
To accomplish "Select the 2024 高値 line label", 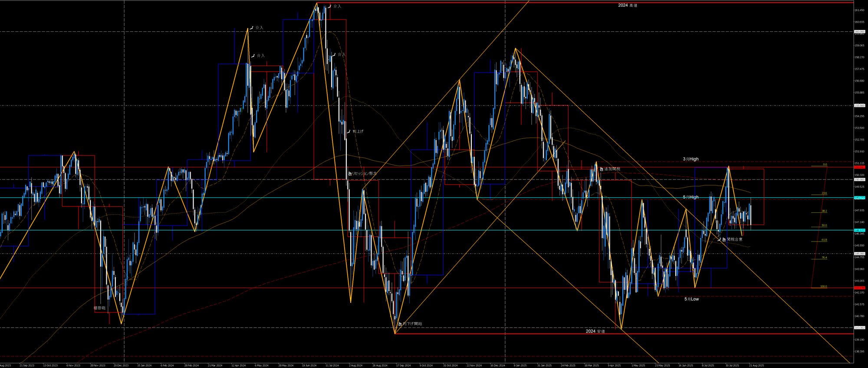I will pyautogui.click(x=628, y=5).
